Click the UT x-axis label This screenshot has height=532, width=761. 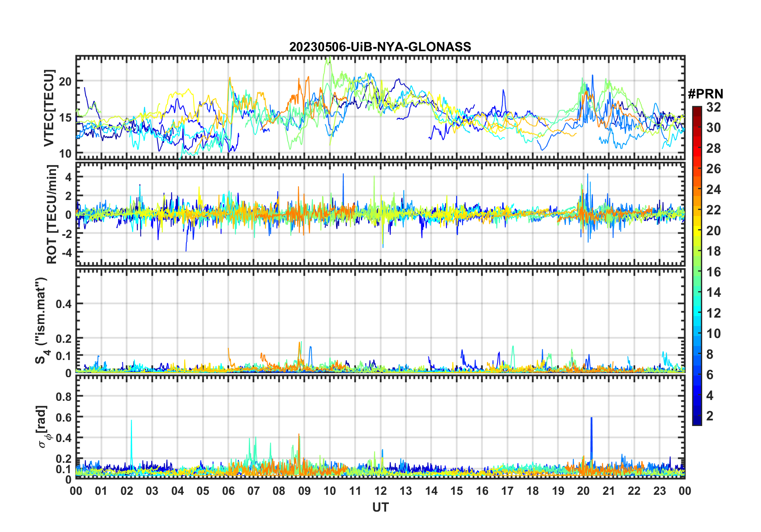[380, 507]
